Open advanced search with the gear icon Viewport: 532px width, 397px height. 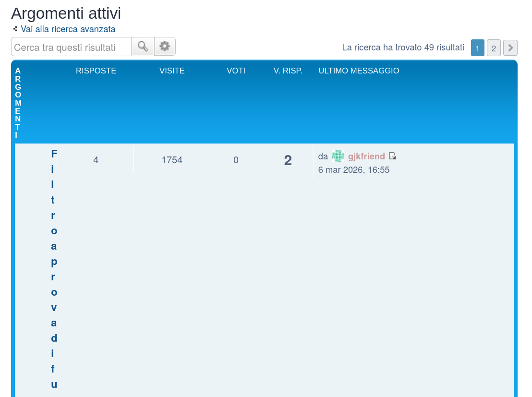tap(165, 47)
